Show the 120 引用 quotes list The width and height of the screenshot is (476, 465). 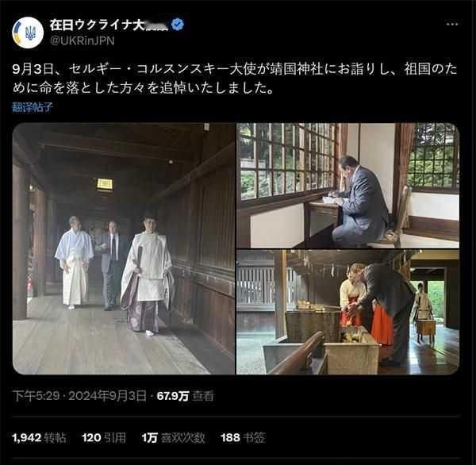[104, 438]
